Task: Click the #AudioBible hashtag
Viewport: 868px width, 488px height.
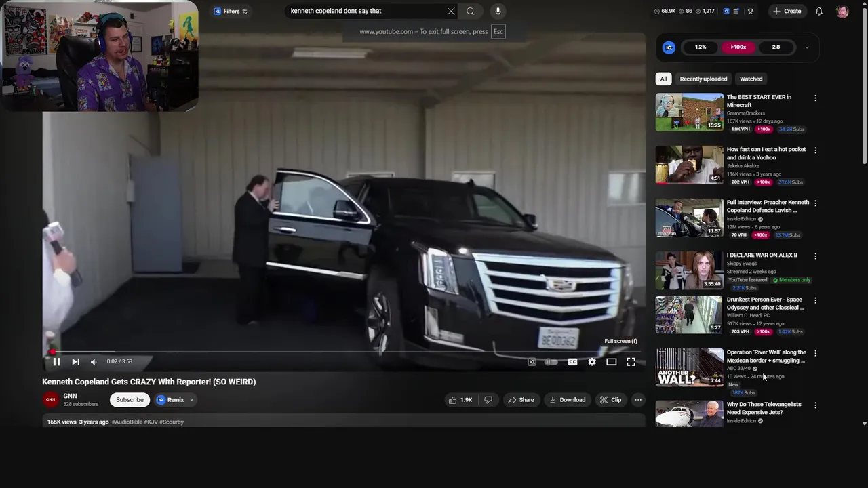Action: point(127,422)
